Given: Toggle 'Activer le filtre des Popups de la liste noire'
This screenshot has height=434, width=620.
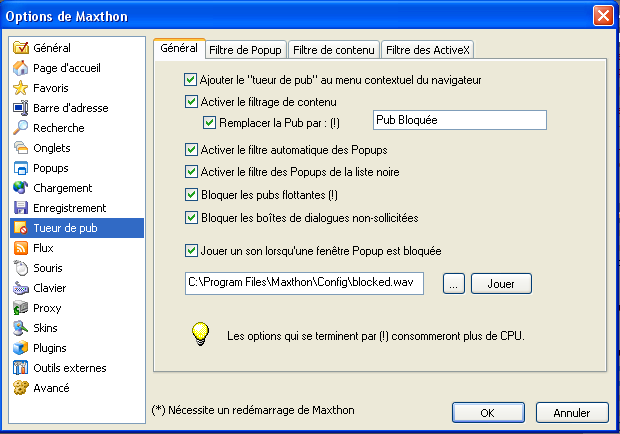Looking at the screenshot, I should pyautogui.click(x=191, y=172).
